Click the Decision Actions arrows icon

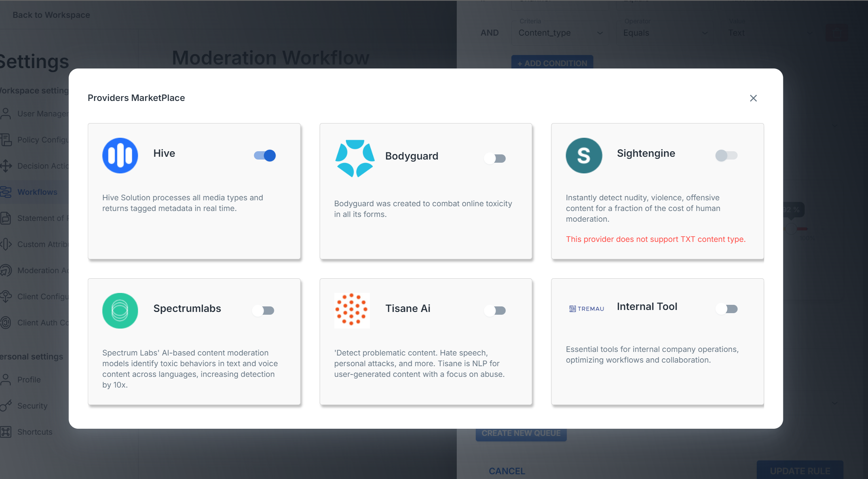click(x=6, y=166)
